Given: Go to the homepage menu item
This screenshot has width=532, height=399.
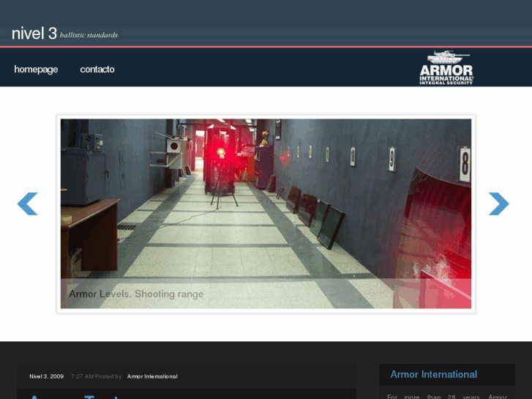Looking at the screenshot, I should click(36, 70).
